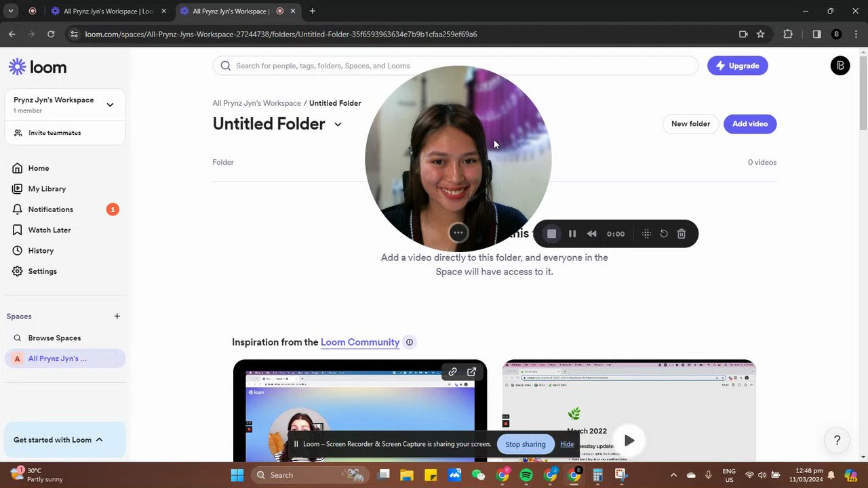View site information icon in address bar
Screen dimensions: 868x488
(x=74, y=34)
